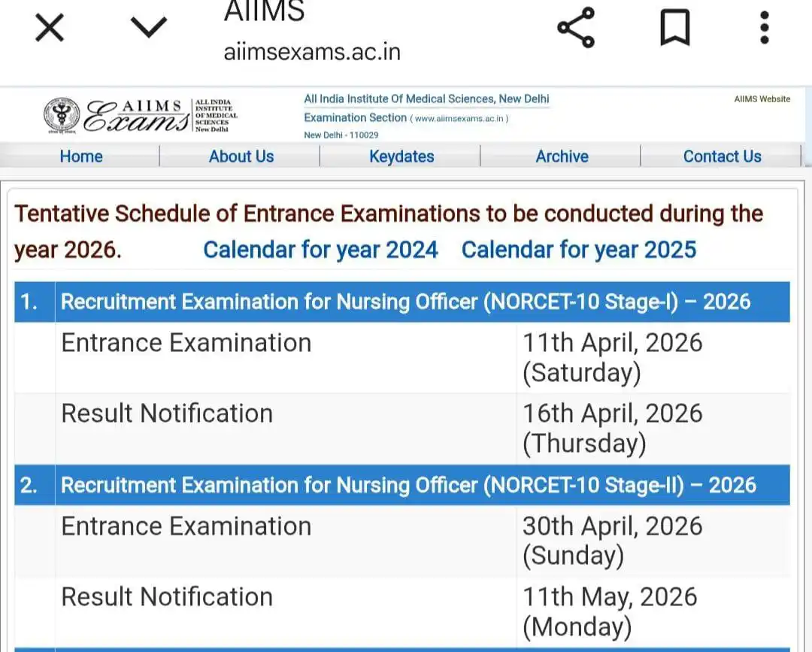Click All India Institute Of Medical Sciences heading

[x=426, y=99]
